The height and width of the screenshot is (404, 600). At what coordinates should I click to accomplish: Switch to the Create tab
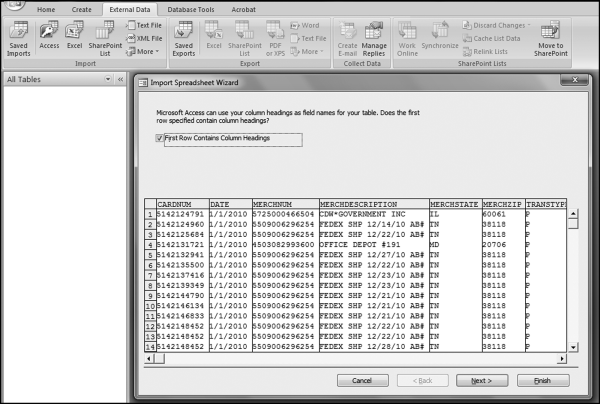point(82,10)
